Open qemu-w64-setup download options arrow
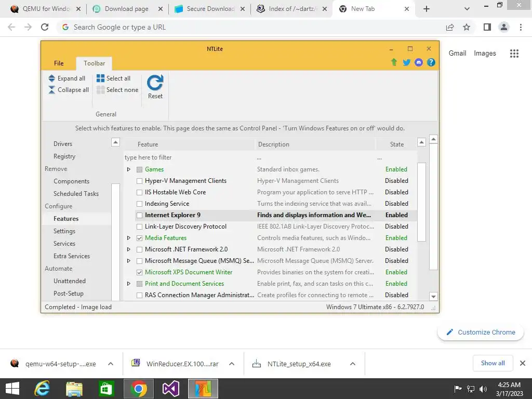Image resolution: width=532 pixels, height=399 pixels. pyautogui.click(x=110, y=364)
